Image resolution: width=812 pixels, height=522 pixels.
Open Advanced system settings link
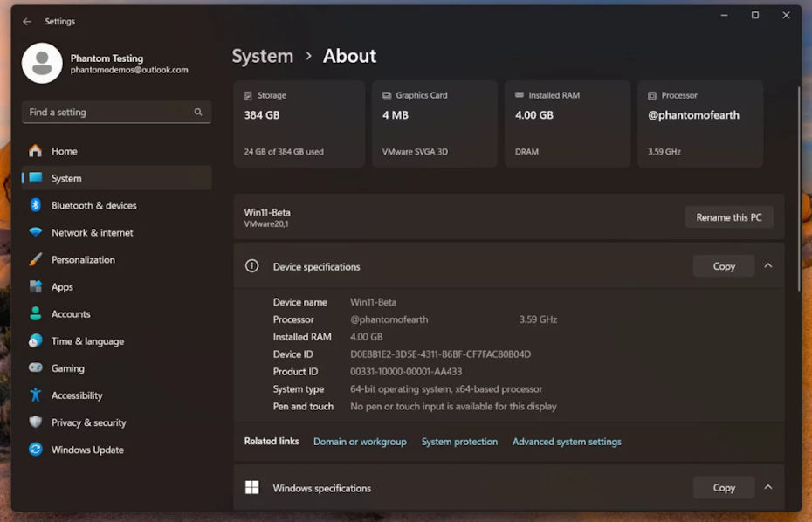pyautogui.click(x=567, y=442)
